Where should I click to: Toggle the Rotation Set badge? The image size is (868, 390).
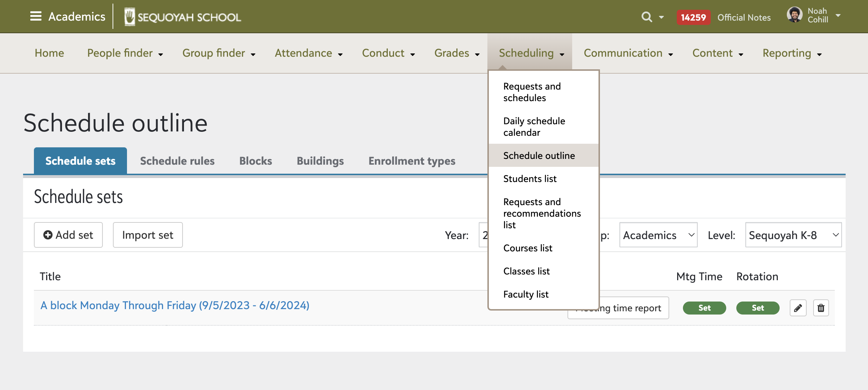coord(758,308)
